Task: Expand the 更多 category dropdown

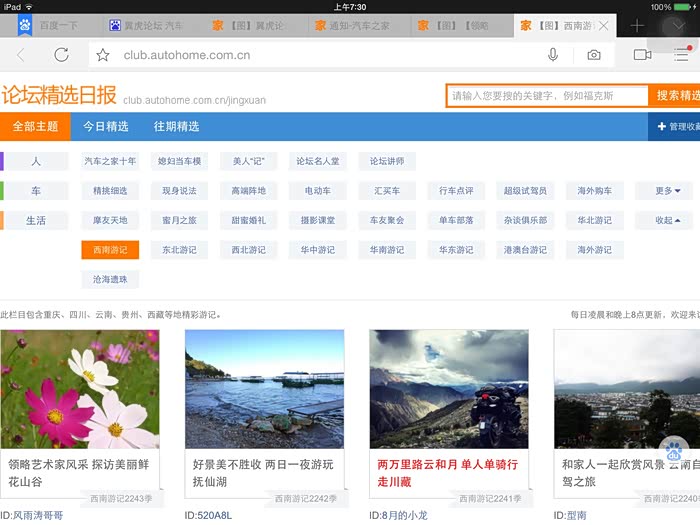Action: click(668, 191)
